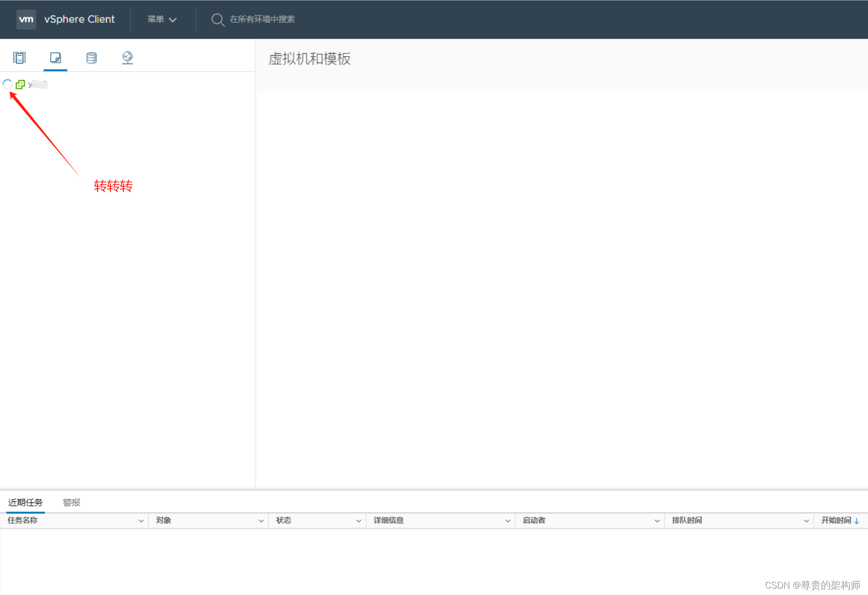Open the 状态 column filter dropdown
The width and height of the screenshot is (868, 595).
359,521
